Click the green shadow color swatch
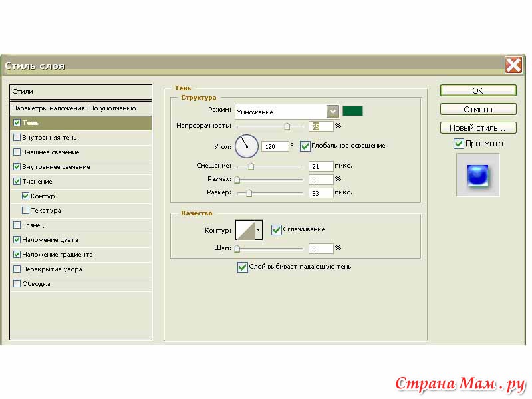532x399 pixels. click(x=352, y=111)
